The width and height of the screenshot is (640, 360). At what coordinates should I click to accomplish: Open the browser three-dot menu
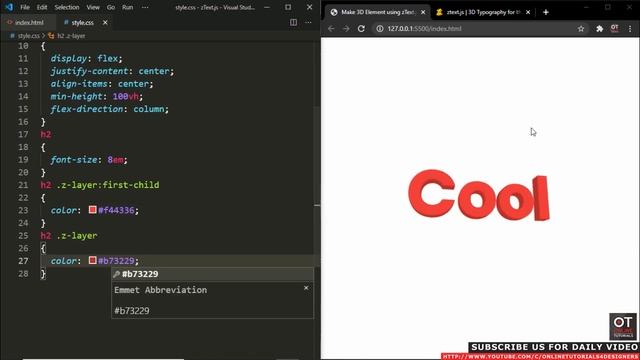(x=630, y=29)
